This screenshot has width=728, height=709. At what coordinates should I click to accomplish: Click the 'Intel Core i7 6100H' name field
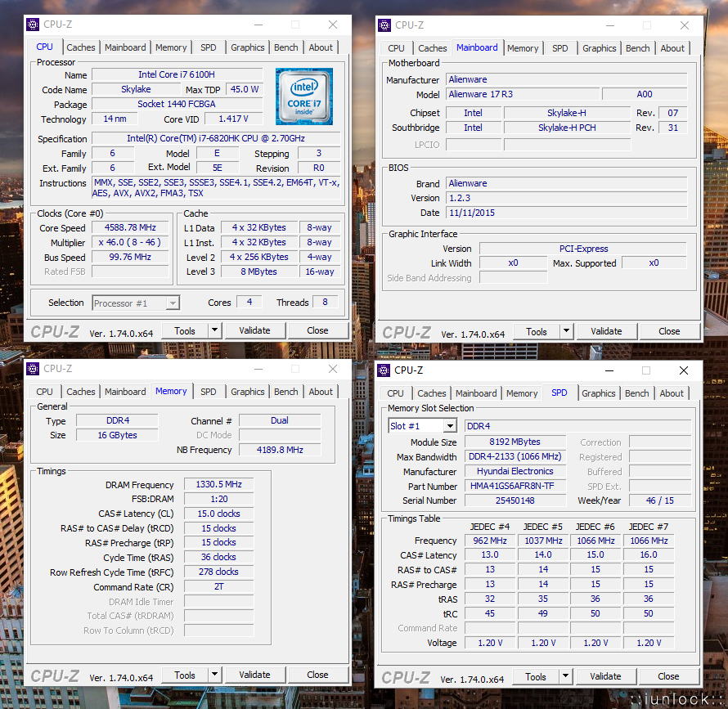pyautogui.click(x=177, y=74)
